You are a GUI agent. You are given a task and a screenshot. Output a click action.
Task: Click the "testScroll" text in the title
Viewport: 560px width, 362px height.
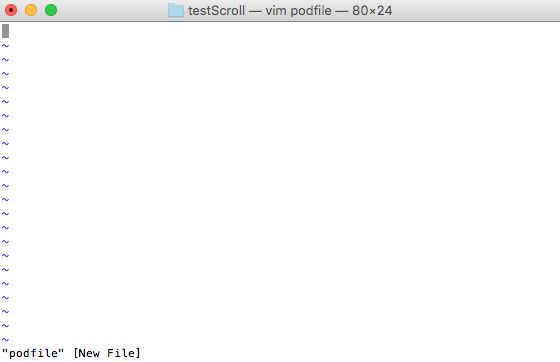click(216, 11)
